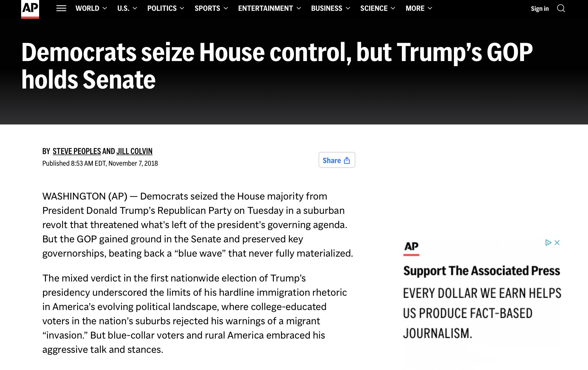Open the Entertainment menu item
The image size is (588, 370).
click(x=265, y=8)
